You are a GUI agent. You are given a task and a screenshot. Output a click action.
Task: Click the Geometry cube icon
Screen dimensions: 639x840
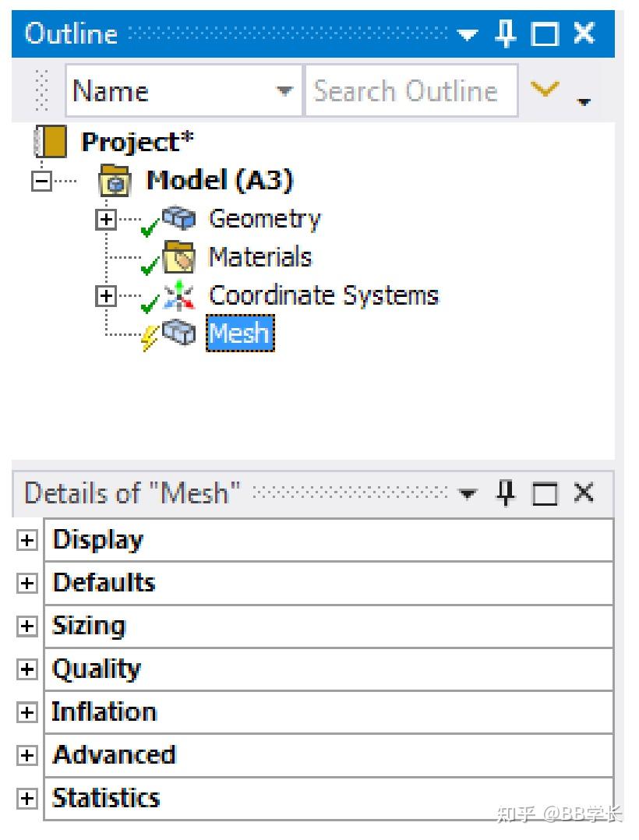coord(180,219)
